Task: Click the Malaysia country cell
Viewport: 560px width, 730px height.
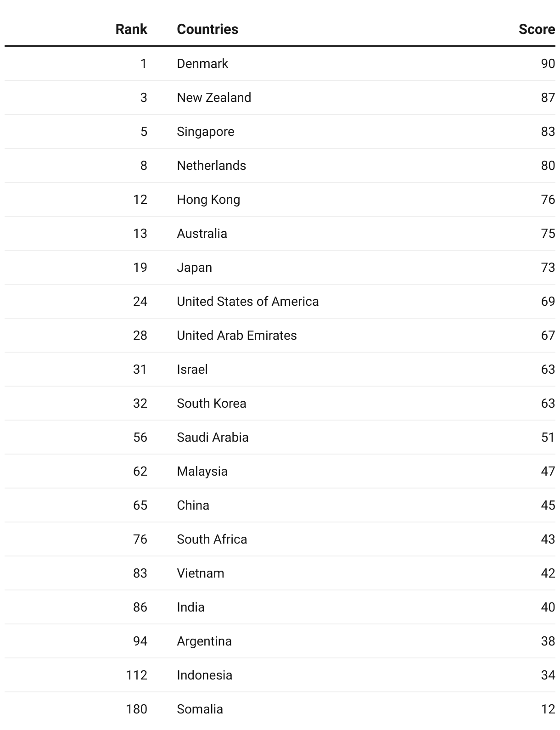Action: tap(202, 472)
